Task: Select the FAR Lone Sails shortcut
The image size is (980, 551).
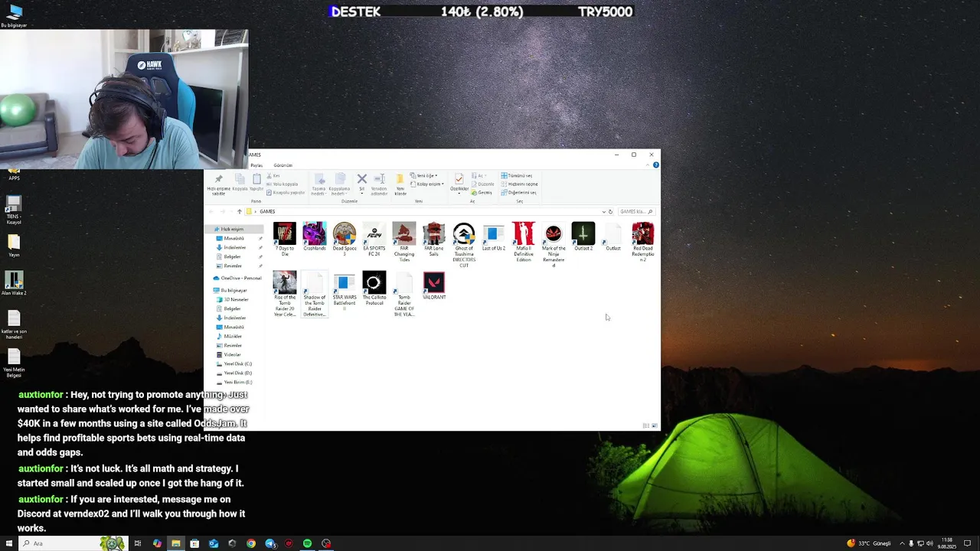Action: (x=434, y=238)
